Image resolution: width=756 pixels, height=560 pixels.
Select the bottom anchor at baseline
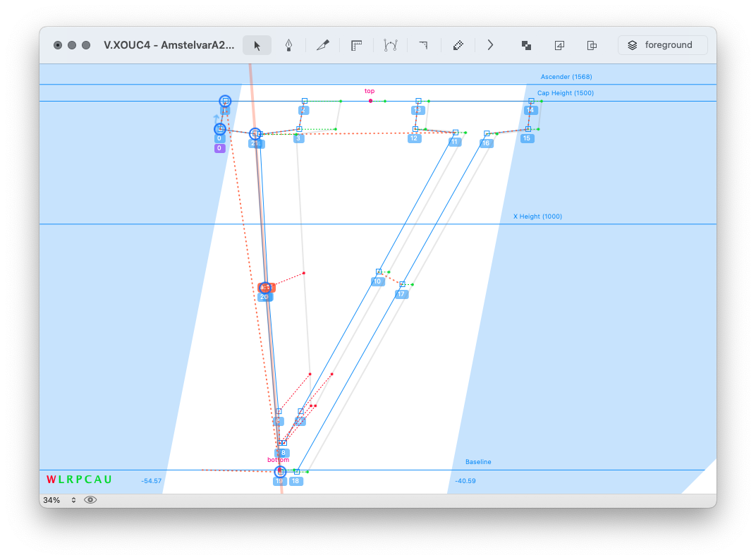279,469
